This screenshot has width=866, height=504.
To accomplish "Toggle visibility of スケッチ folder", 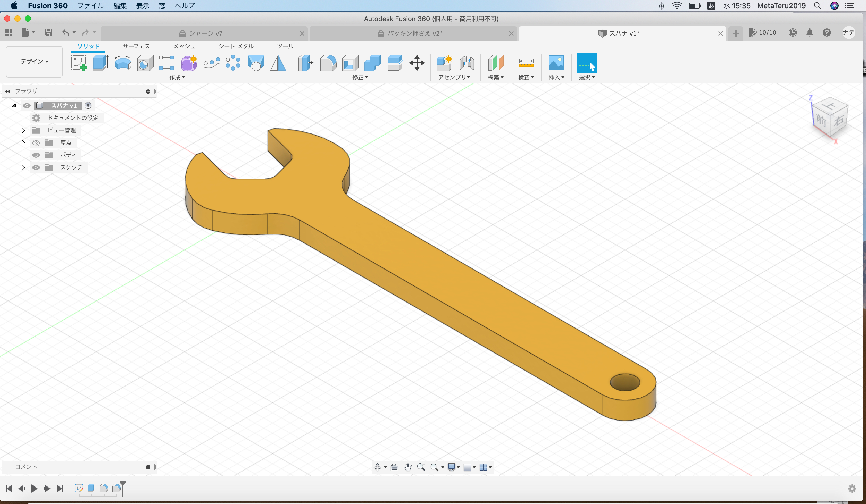I will pos(36,167).
